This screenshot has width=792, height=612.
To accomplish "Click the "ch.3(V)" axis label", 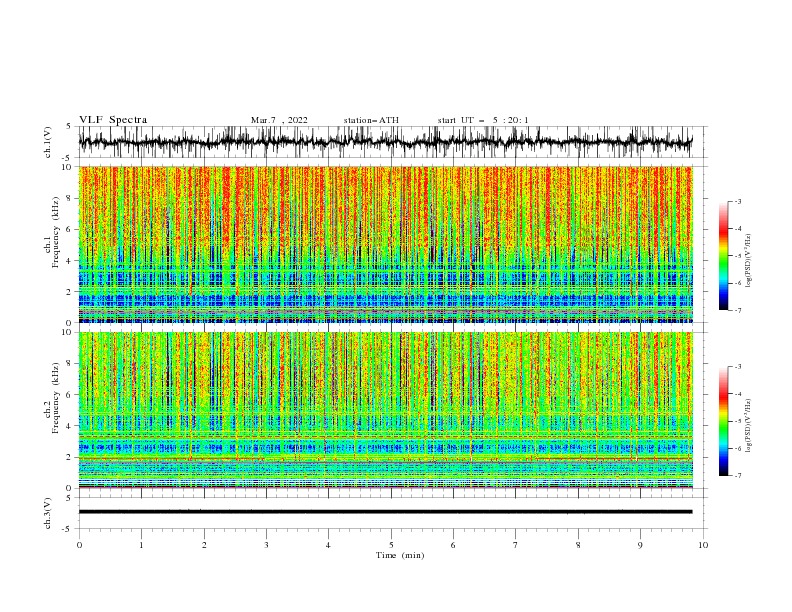I will click(48, 513).
